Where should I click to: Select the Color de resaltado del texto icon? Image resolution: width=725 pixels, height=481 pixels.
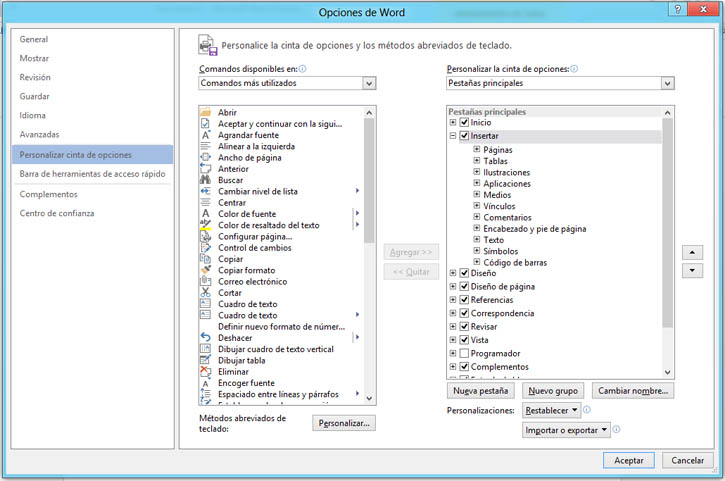click(206, 225)
